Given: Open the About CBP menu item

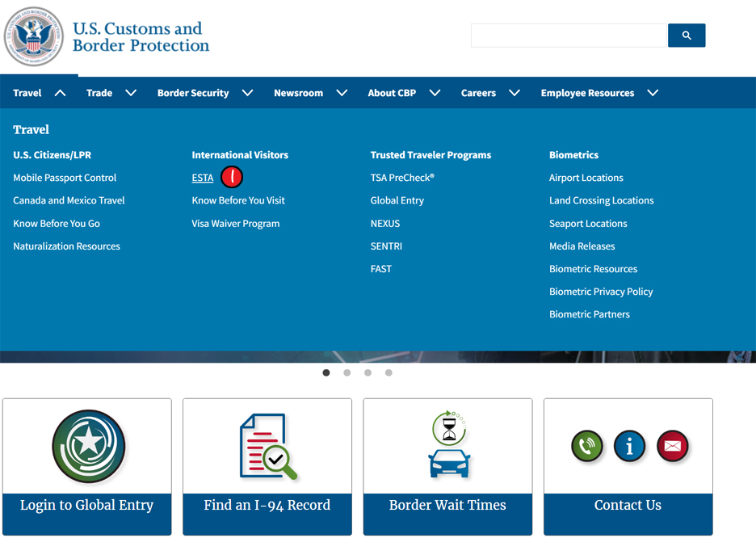Looking at the screenshot, I should click(x=392, y=93).
